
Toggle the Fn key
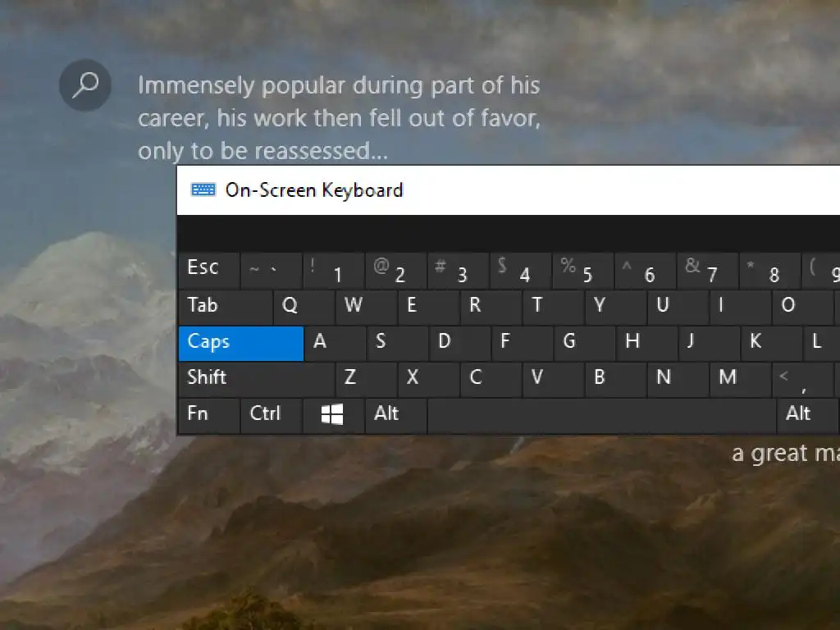click(209, 414)
